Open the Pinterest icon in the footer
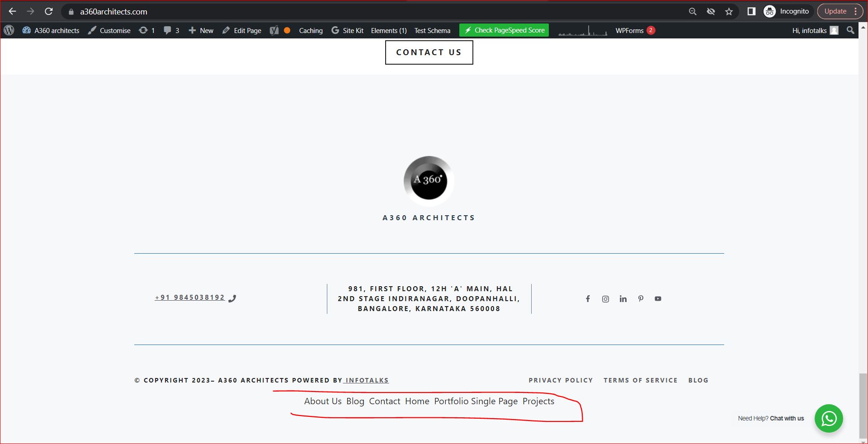The width and height of the screenshot is (868, 444). 641,299
